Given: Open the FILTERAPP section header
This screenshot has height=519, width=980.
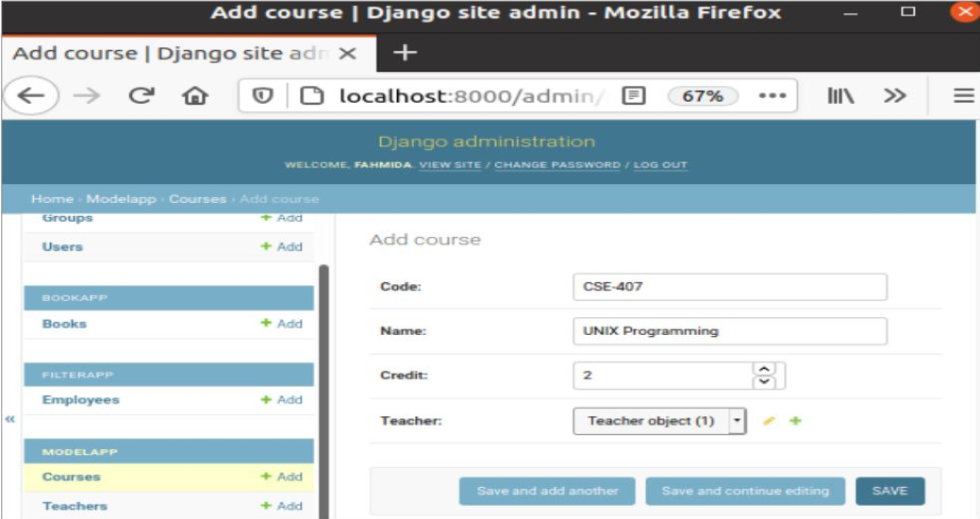Looking at the screenshot, I should click(x=169, y=375).
